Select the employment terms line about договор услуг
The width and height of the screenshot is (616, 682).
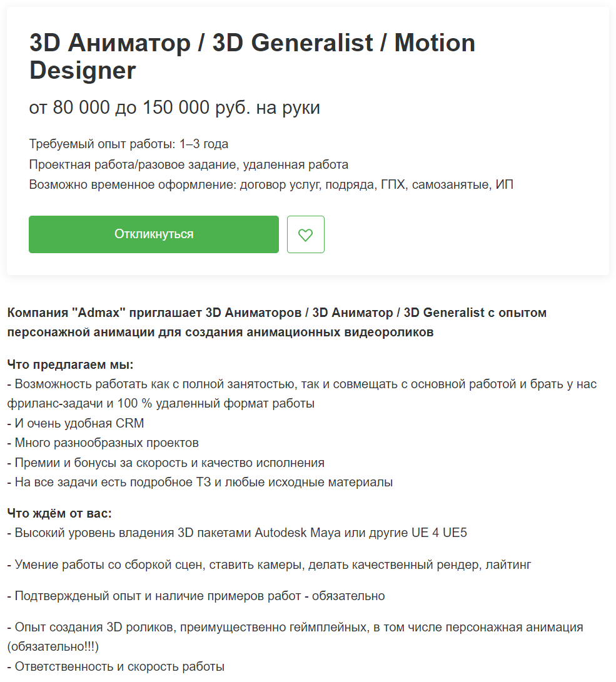point(271,184)
